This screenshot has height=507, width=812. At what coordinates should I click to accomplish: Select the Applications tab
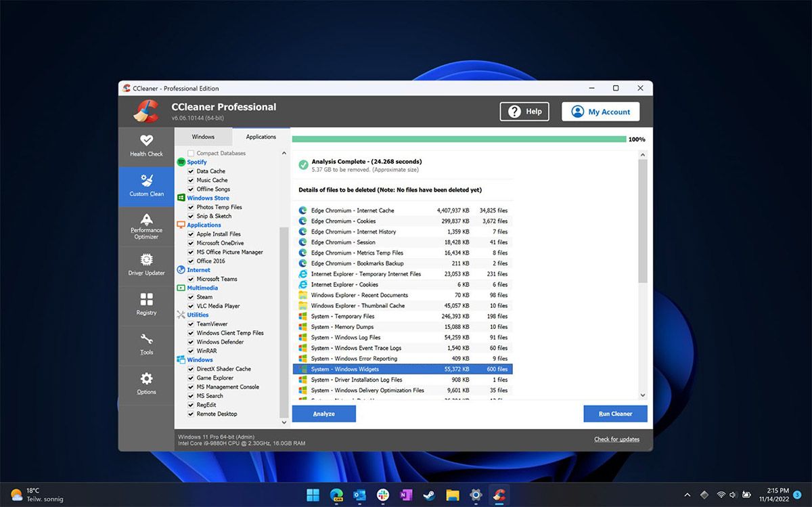click(x=261, y=136)
